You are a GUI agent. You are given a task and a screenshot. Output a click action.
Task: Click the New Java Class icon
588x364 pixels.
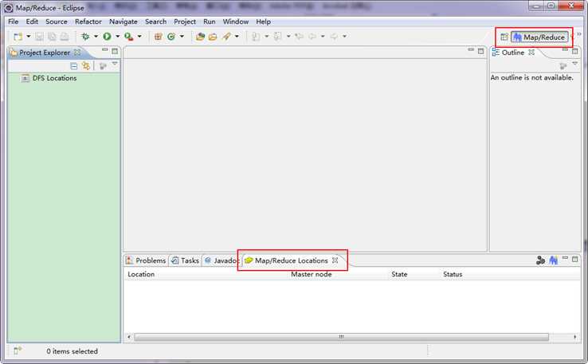pos(171,37)
